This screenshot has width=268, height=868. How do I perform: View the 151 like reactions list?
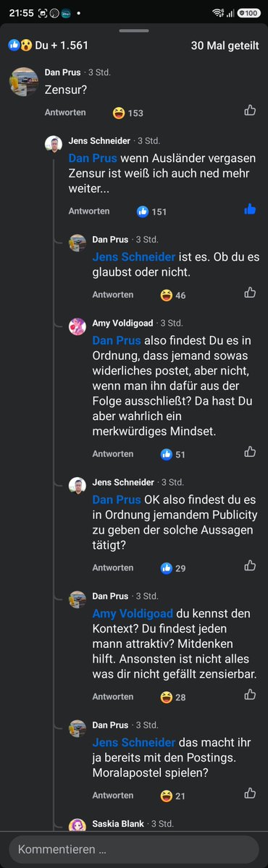(151, 211)
